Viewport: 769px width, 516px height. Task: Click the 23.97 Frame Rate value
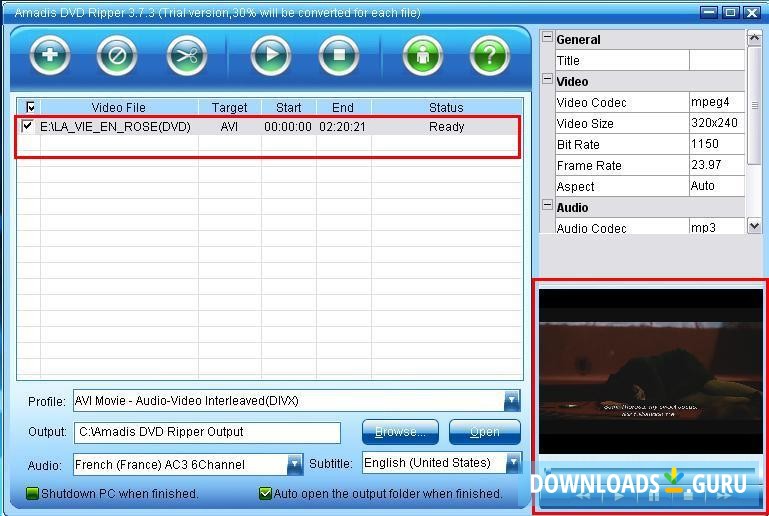(717, 165)
